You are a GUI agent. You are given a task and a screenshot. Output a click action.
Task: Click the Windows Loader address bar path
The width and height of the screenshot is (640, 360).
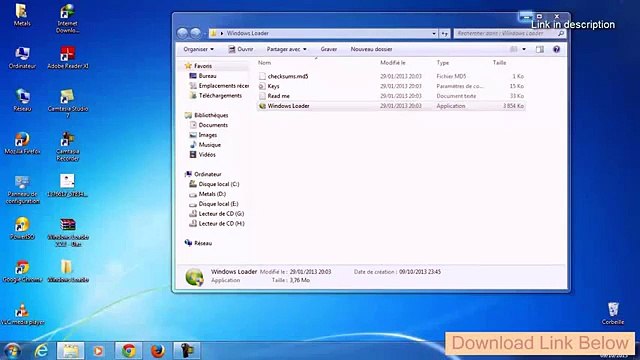click(x=248, y=33)
